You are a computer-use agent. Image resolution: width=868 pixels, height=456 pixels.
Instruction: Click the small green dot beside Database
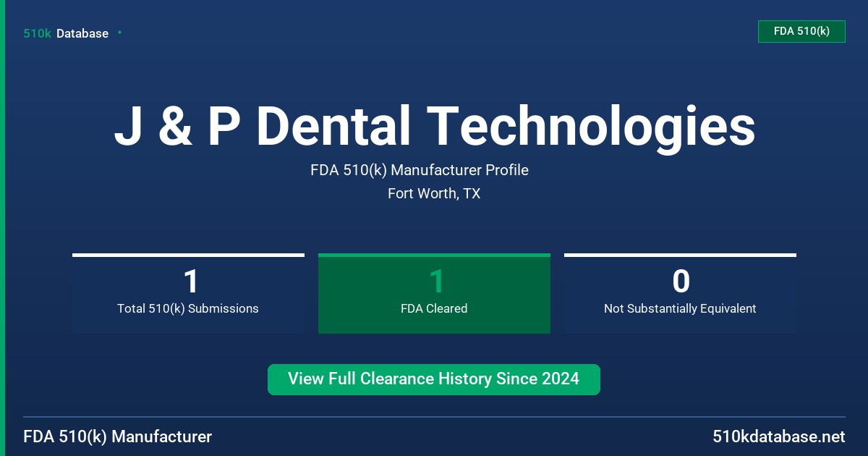pos(119,33)
